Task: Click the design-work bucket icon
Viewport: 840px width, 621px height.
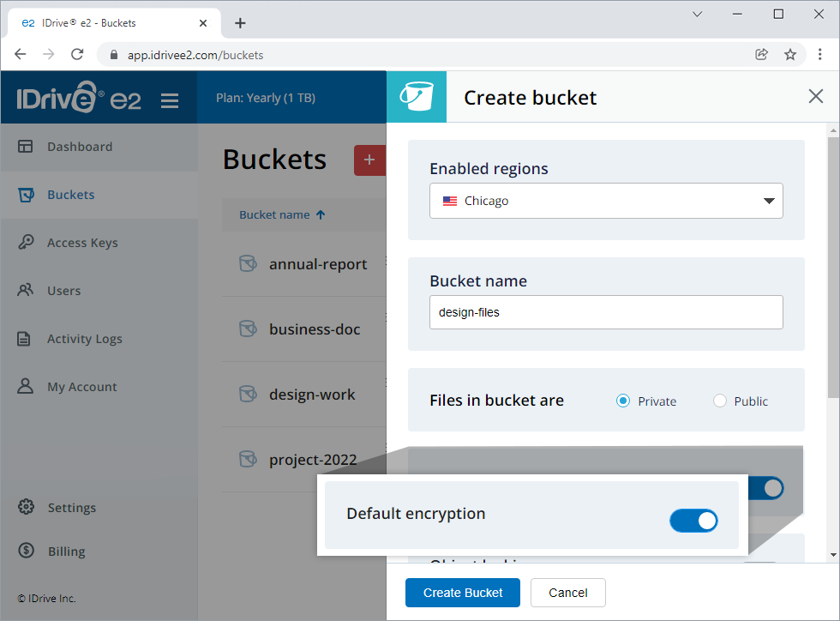Action: click(248, 395)
